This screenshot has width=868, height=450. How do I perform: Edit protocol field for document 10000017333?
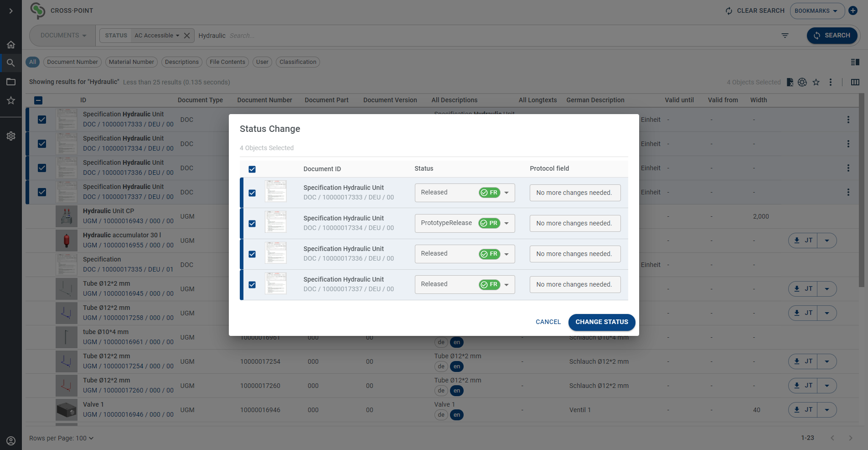coord(575,193)
